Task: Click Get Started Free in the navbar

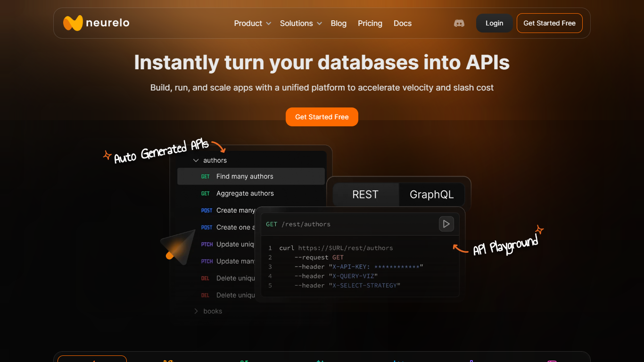Action: [x=550, y=23]
